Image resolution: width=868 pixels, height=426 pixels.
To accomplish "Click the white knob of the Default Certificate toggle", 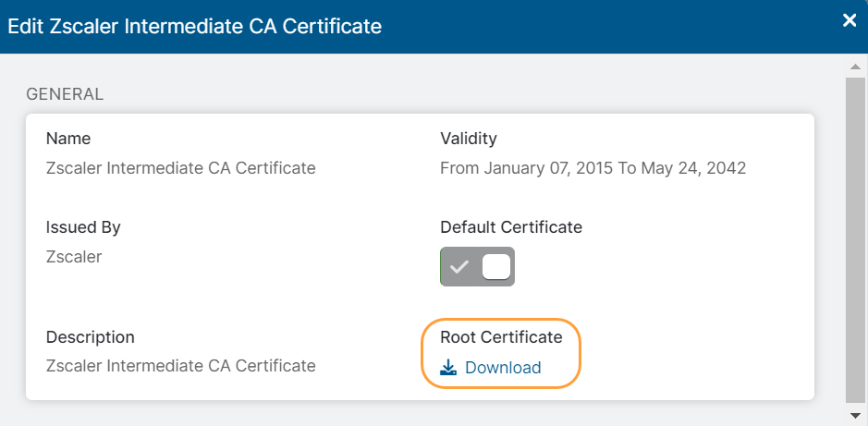I will point(496,267).
